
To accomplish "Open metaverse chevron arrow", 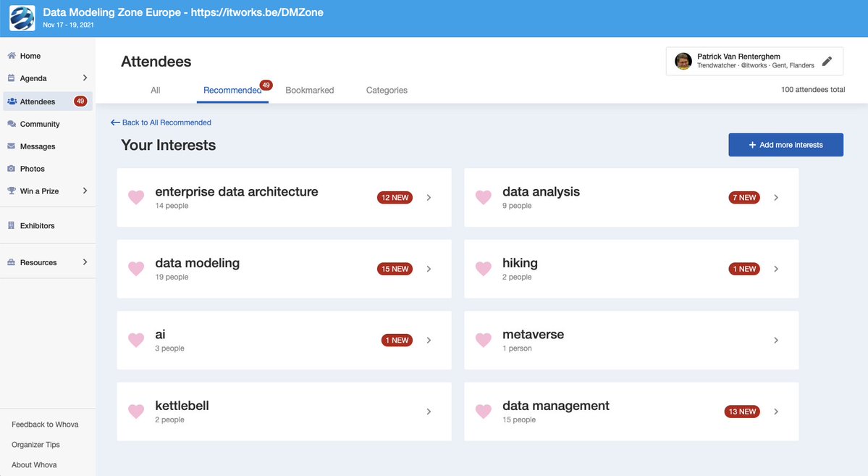I will pyautogui.click(x=776, y=341).
